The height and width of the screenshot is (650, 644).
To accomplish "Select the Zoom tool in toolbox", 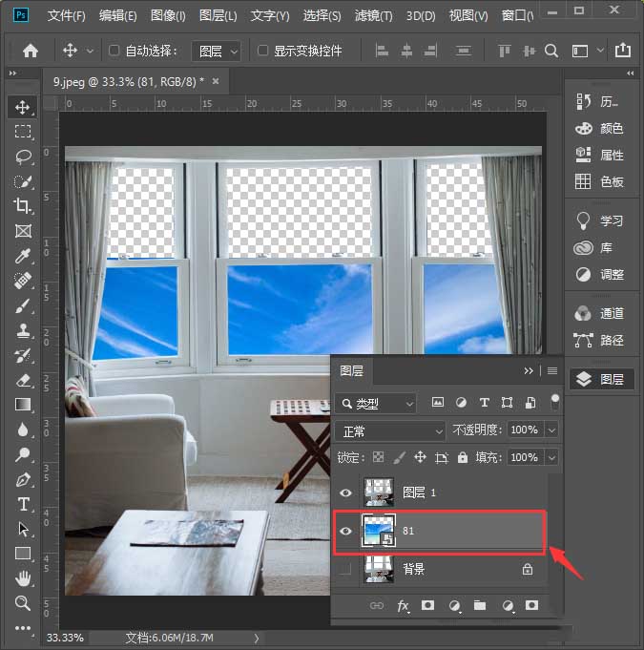I will tap(22, 603).
